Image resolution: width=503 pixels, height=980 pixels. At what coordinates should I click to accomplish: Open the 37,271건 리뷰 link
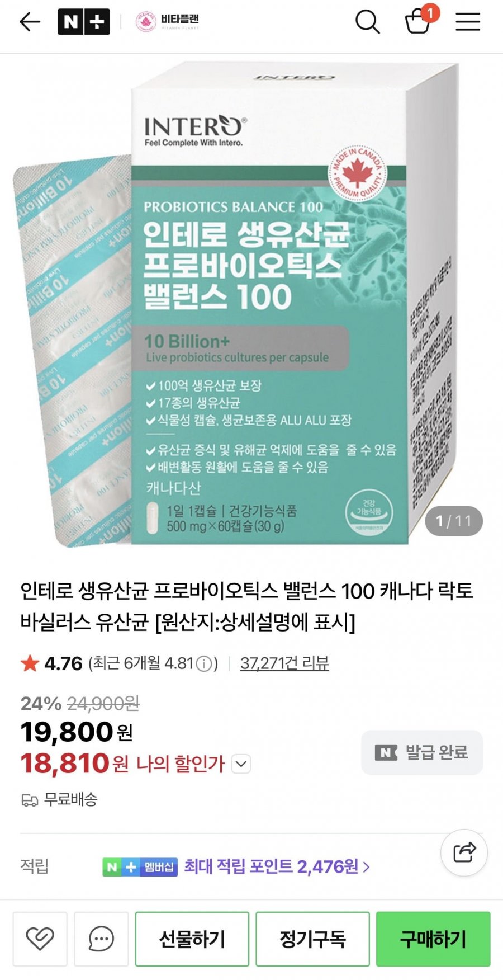(284, 663)
